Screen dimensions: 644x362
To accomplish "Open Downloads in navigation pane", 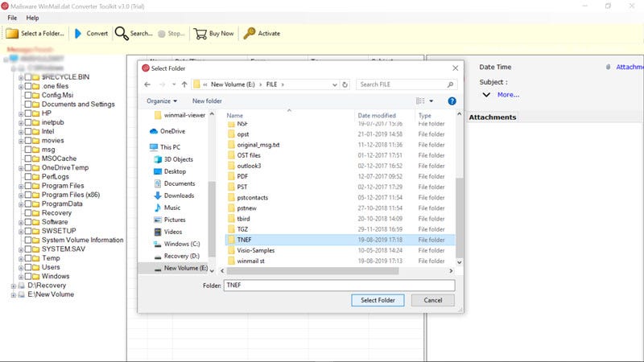I will [x=179, y=195].
